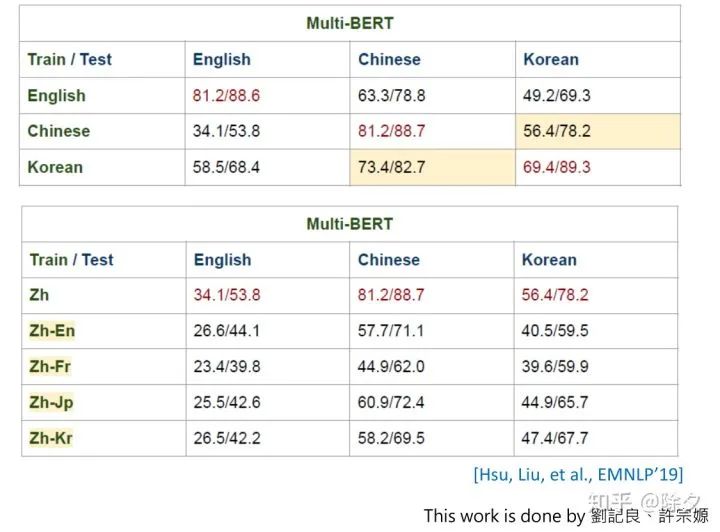Select the Zh-Kr row label
The width and height of the screenshot is (720, 532).
click(x=51, y=438)
